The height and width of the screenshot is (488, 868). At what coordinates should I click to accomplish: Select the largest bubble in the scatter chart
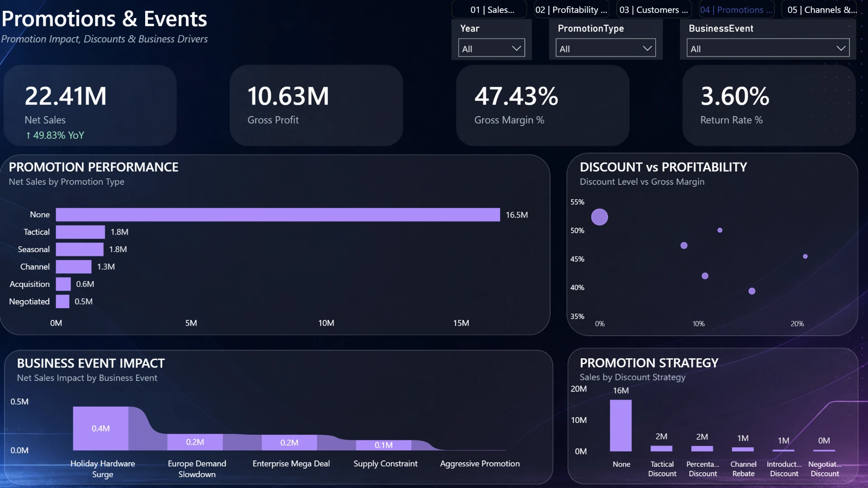pyautogui.click(x=599, y=217)
